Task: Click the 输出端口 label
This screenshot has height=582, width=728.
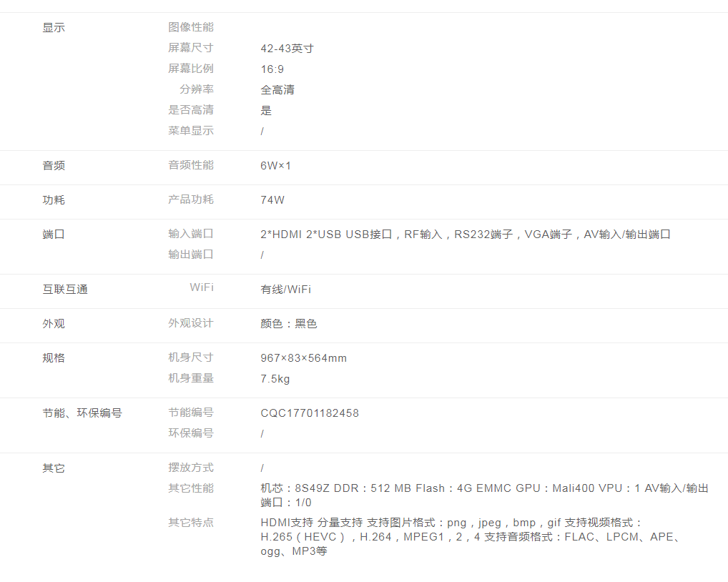Action: click(190, 255)
